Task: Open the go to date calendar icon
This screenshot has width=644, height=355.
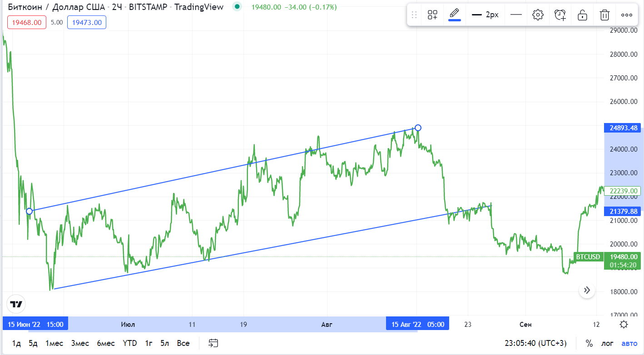Action: pyautogui.click(x=213, y=343)
